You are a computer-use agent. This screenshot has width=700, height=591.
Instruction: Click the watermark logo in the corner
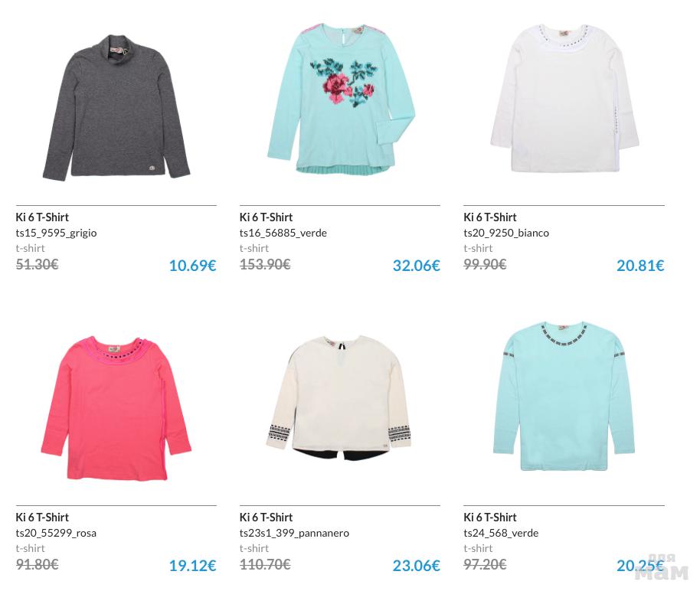coord(662,568)
